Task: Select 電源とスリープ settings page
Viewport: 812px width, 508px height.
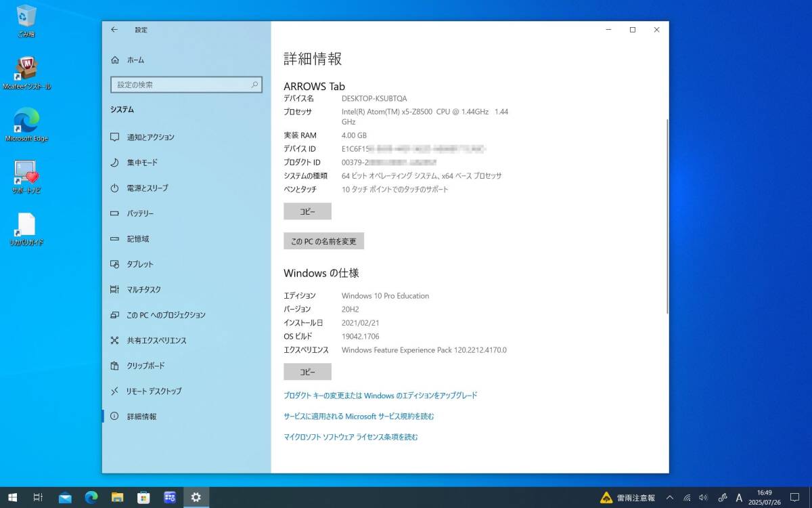Action: click(147, 188)
